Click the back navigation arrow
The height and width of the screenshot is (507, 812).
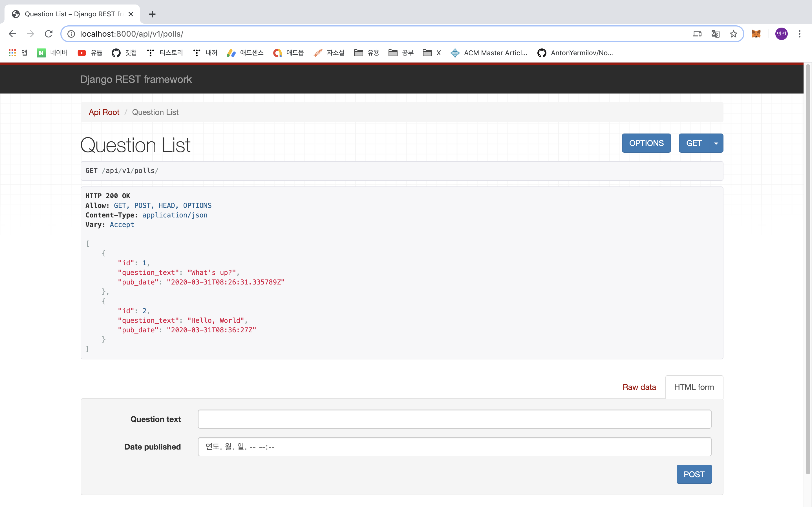(12, 34)
